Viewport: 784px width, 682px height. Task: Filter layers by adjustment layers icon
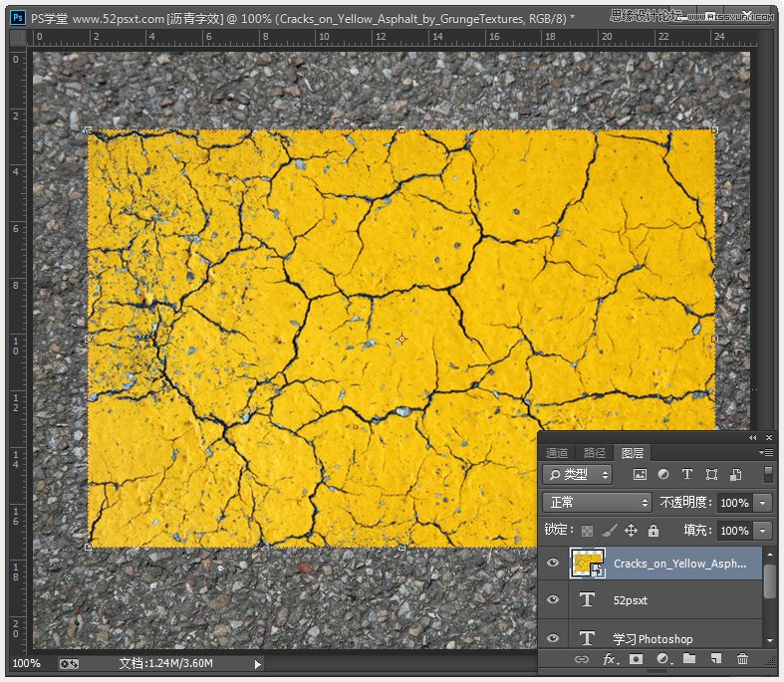click(x=663, y=474)
